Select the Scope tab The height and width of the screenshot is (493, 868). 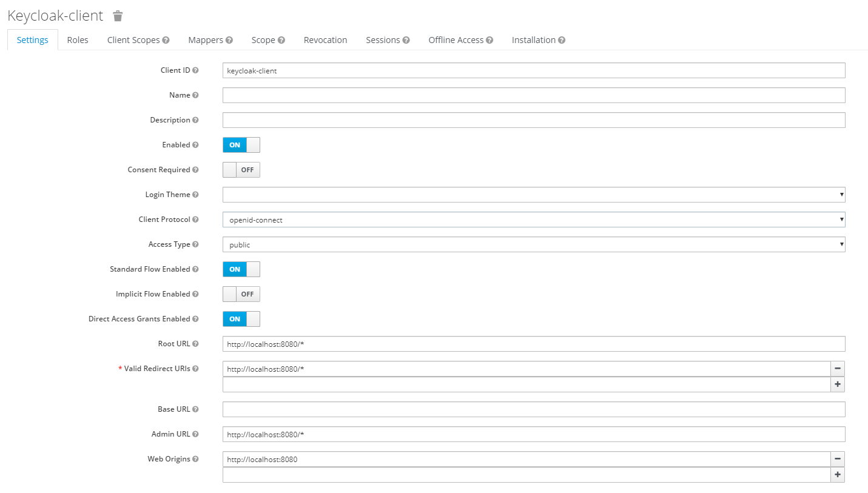263,40
